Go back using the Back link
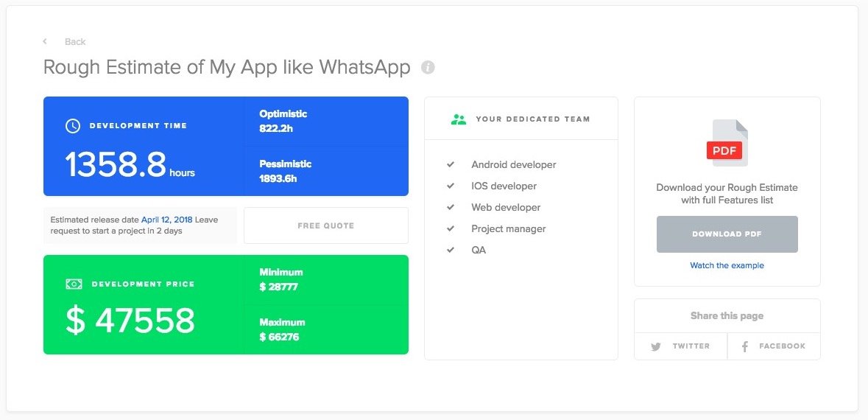This screenshot has width=868, height=420. [75, 42]
